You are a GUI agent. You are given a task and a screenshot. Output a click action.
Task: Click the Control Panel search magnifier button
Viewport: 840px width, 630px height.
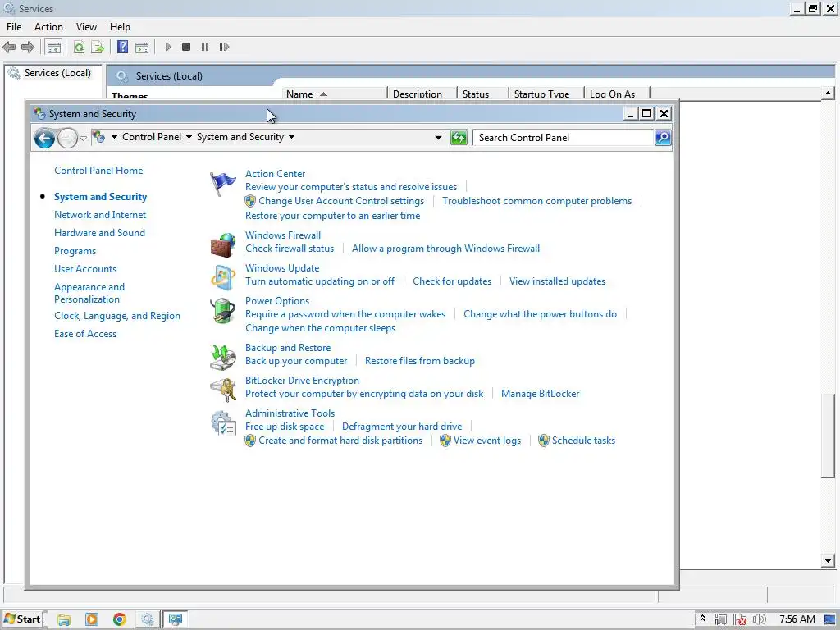click(663, 138)
